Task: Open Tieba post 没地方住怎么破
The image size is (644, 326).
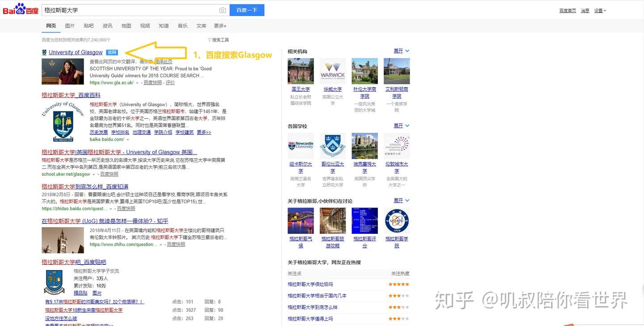Action: (61, 318)
